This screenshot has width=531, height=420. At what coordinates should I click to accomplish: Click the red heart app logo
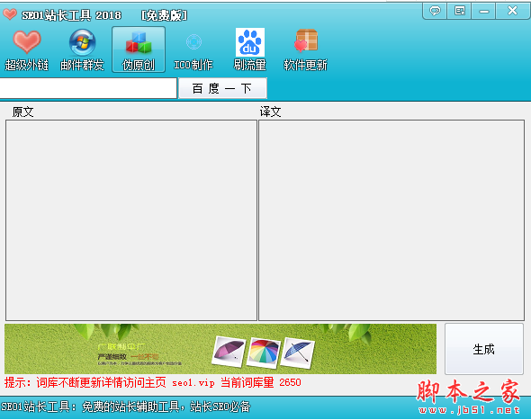click(x=10, y=13)
